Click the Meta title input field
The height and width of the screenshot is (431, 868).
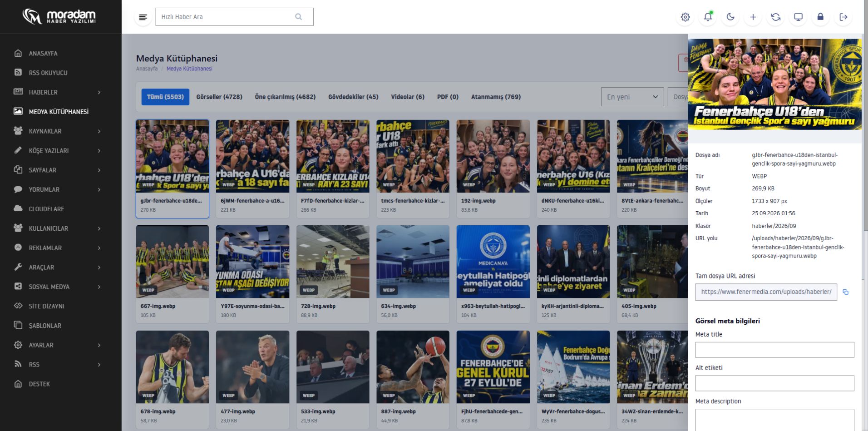coord(774,350)
